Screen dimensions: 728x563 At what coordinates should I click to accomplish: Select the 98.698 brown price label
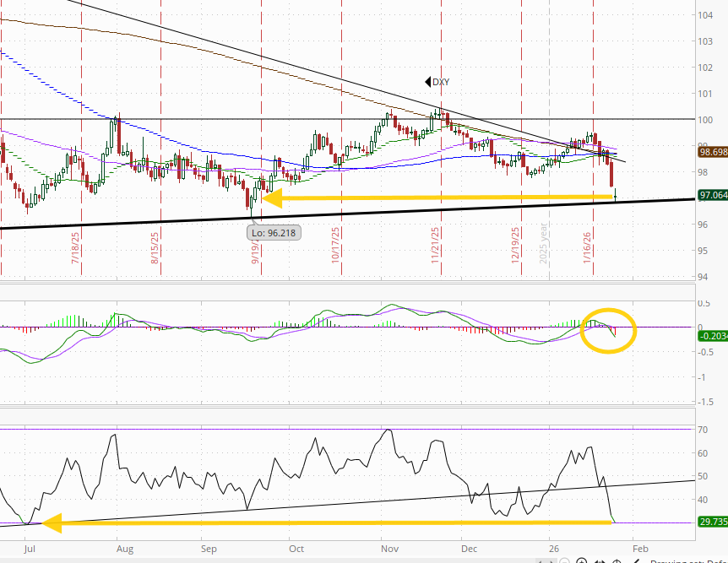click(x=713, y=152)
